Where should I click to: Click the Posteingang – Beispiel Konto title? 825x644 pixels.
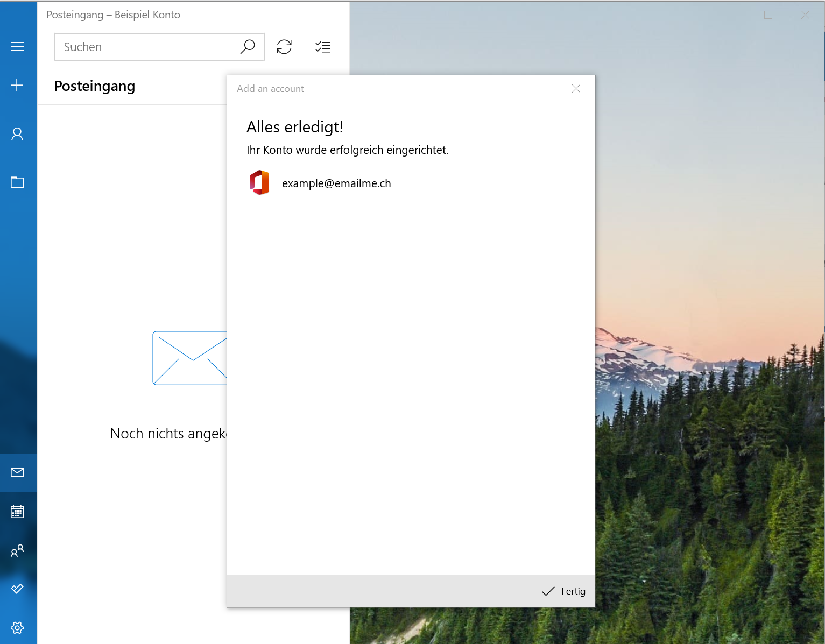tap(114, 15)
